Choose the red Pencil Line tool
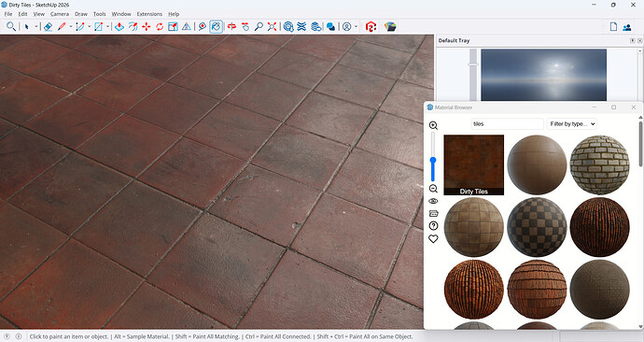644x342 pixels. 62,27
